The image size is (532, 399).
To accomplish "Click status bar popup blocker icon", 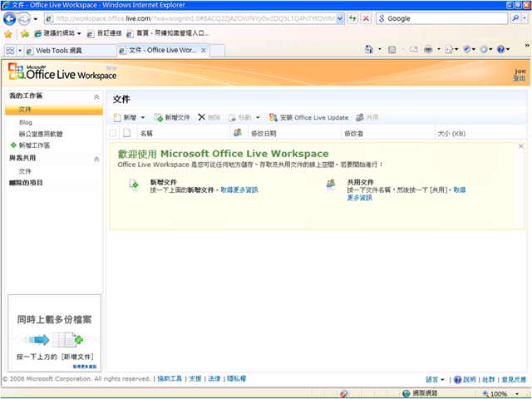I will [343, 394].
